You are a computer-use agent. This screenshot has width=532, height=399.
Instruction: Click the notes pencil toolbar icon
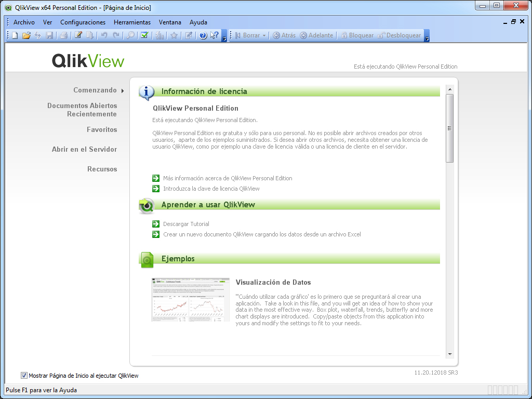click(x=189, y=35)
